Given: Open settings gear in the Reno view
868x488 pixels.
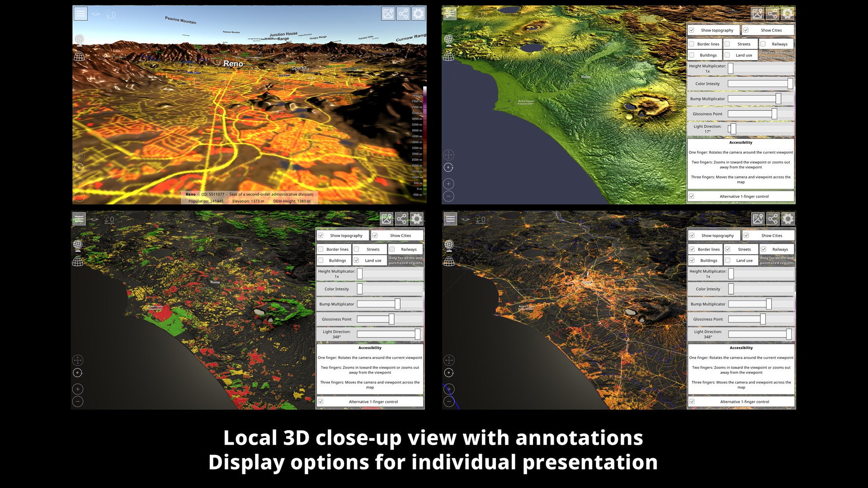Looking at the screenshot, I should click(x=418, y=14).
